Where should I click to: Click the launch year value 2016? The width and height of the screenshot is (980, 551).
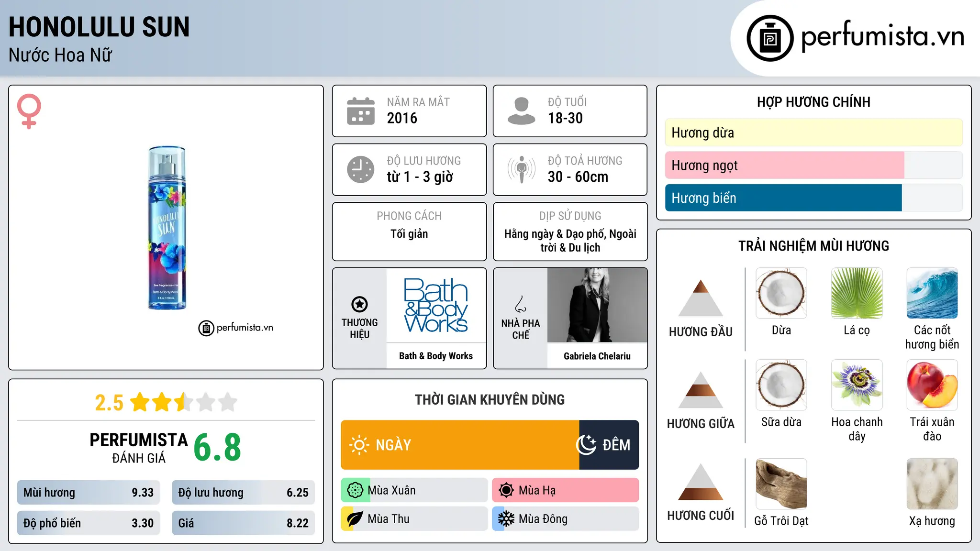[x=402, y=118]
